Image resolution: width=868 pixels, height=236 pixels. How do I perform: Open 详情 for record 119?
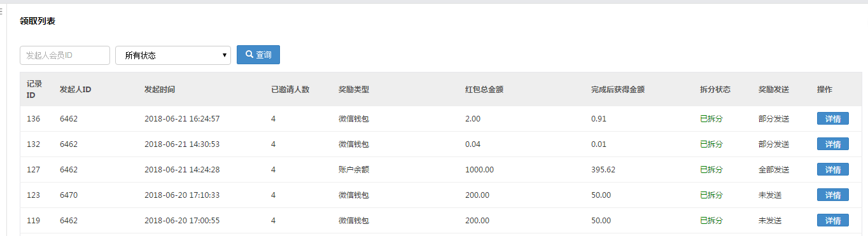832,220
